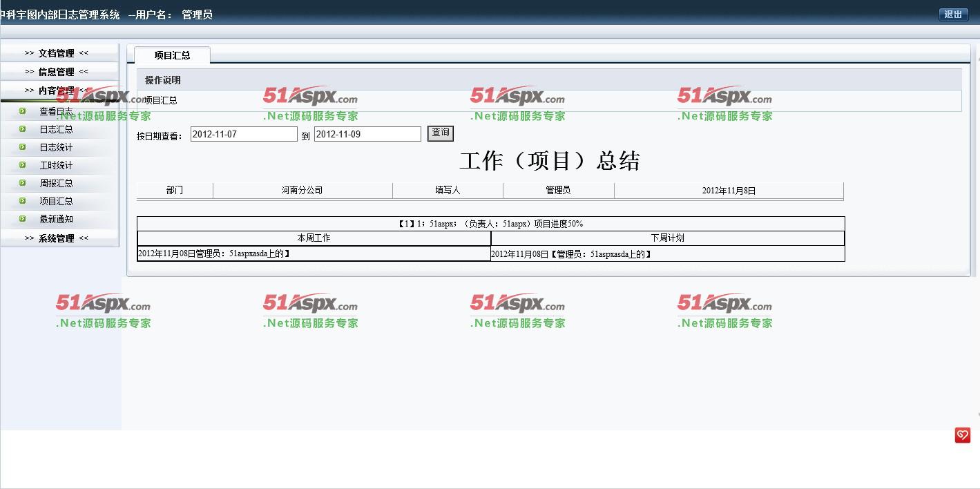Screen dimensions: 980x489
Task: Click green bullet icon beside 日志统计
Action: coord(23,146)
